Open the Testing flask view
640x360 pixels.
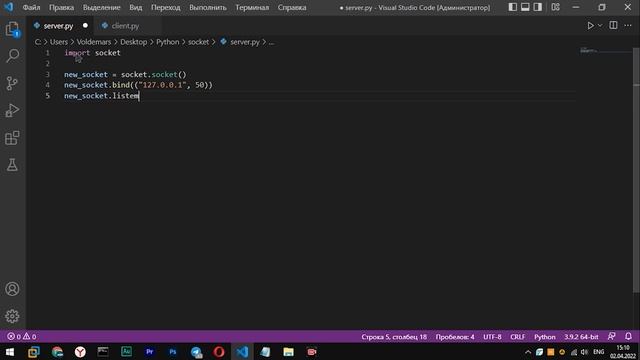click(x=12, y=165)
